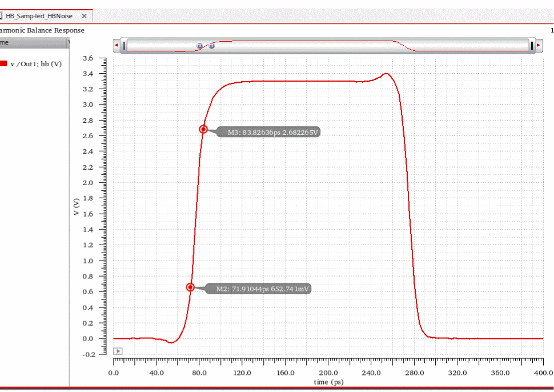
Task: Click the Name column header in legend panel
Action: pos(5,42)
